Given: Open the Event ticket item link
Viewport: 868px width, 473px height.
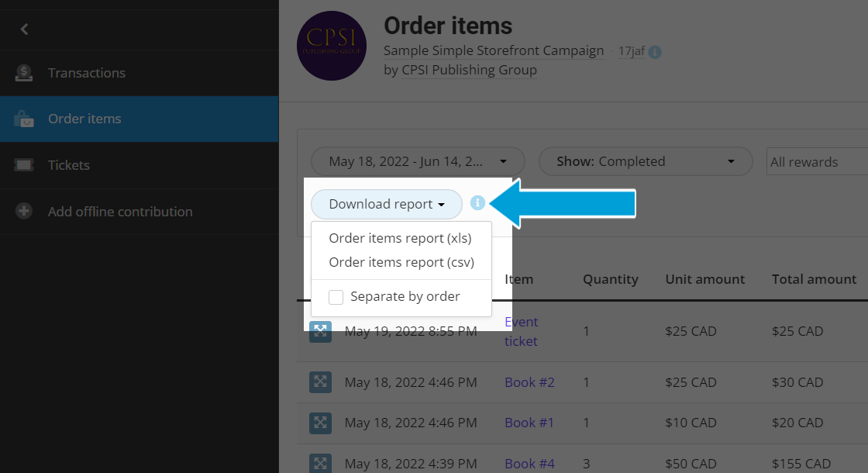Looking at the screenshot, I should (x=521, y=331).
